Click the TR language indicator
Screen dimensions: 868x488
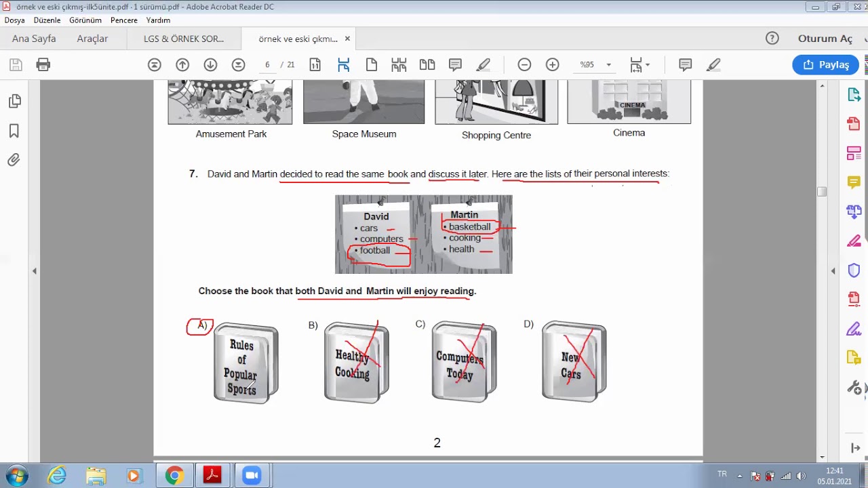point(722,474)
